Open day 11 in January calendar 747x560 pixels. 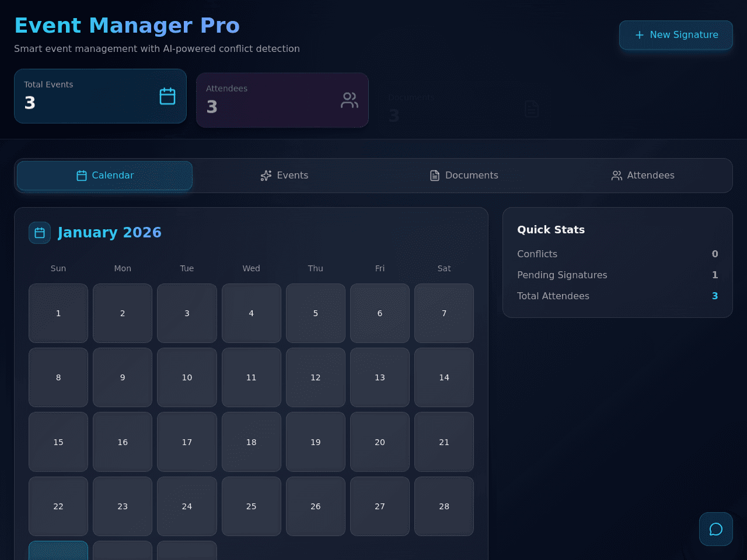pyautogui.click(x=252, y=377)
